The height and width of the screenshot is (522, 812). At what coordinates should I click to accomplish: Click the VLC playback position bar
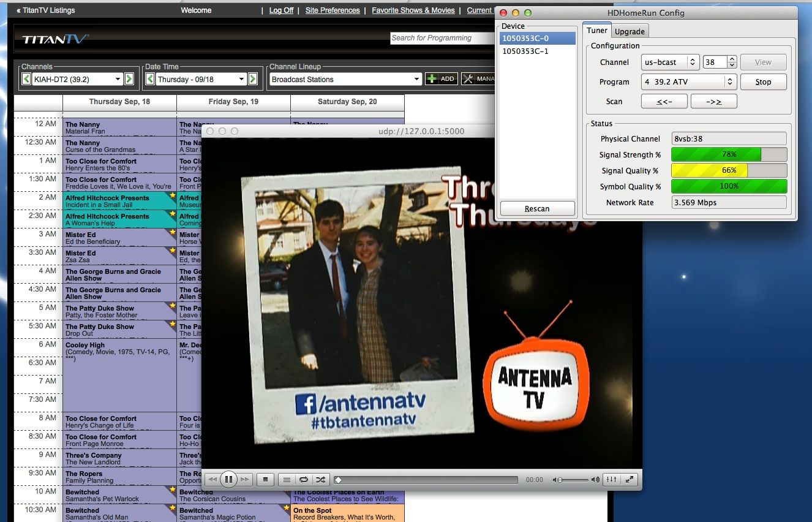pos(427,480)
